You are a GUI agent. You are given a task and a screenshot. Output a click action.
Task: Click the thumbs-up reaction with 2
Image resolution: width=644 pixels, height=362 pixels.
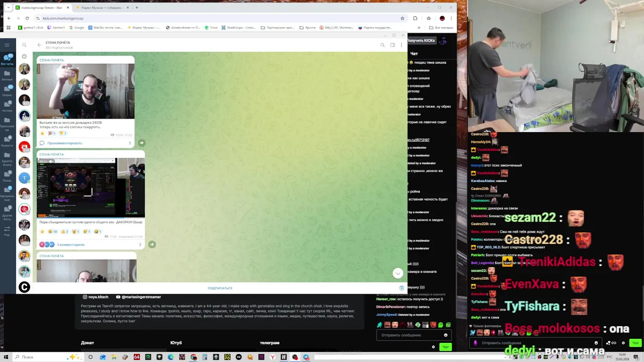(x=64, y=232)
